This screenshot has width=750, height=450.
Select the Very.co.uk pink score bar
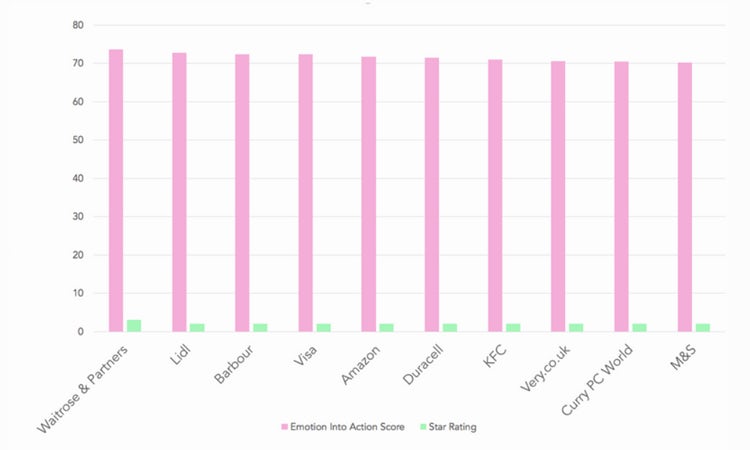tap(558, 196)
